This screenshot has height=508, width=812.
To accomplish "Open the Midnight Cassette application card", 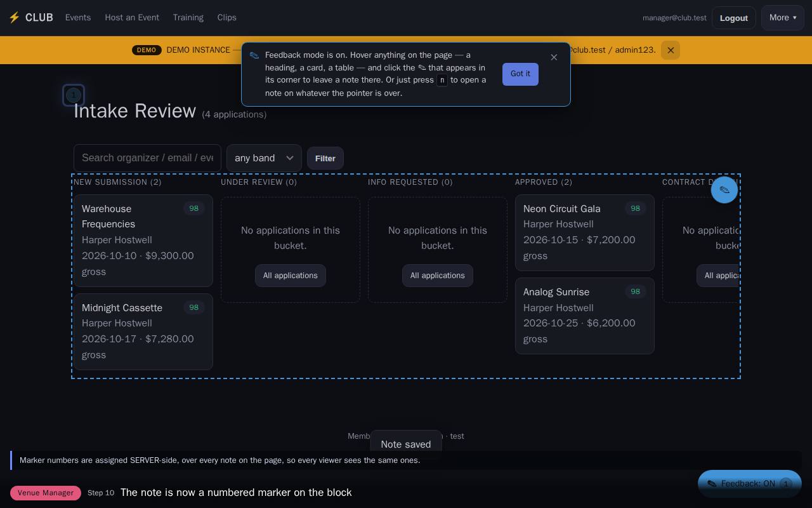I will click(143, 331).
